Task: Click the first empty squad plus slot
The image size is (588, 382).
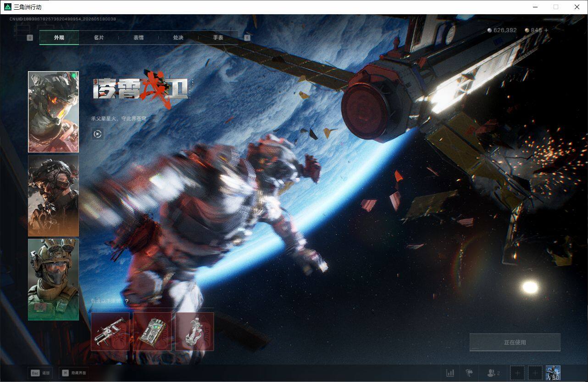Action: point(517,373)
